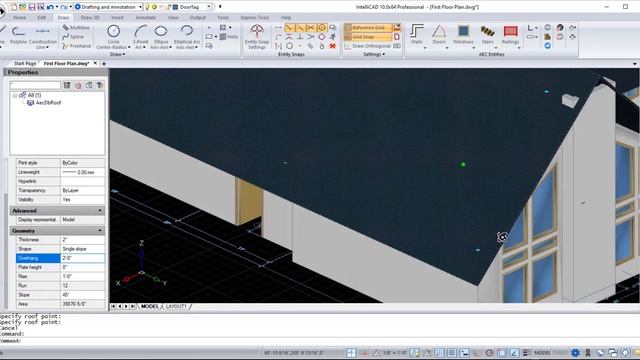Click in the Command line prompt

point(320,340)
